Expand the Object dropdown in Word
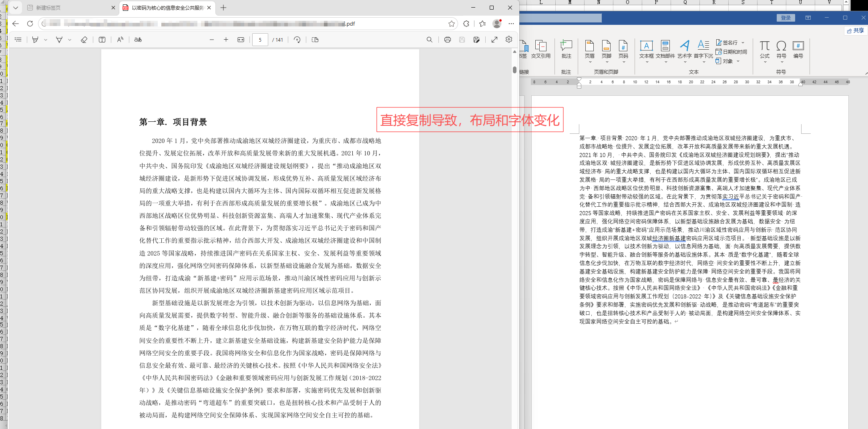The width and height of the screenshot is (868, 429). [x=738, y=61]
